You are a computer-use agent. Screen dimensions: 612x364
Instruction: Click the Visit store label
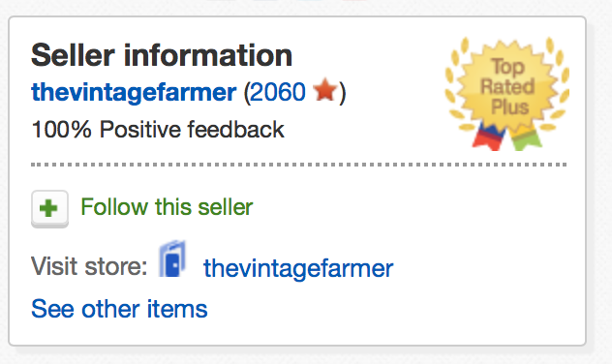click(89, 266)
